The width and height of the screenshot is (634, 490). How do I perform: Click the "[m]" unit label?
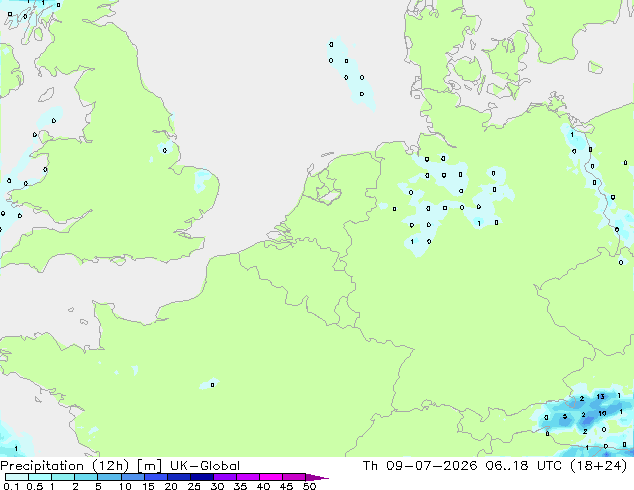(x=150, y=466)
